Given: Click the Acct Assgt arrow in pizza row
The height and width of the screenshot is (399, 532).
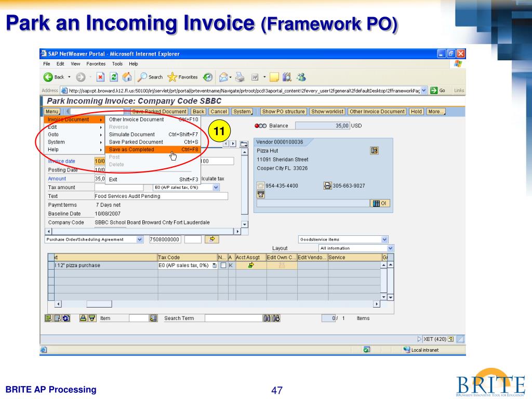Looking at the screenshot, I should click(251, 265).
